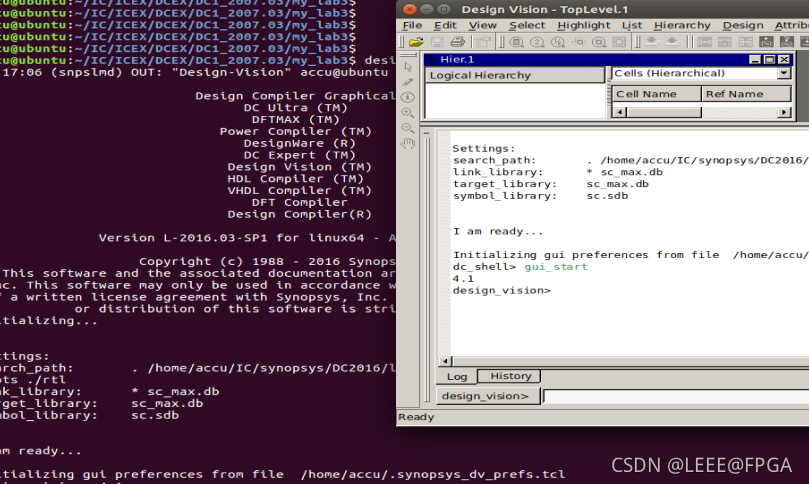The height and width of the screenshot is (484, 809).
Task: Click the full view icon before hierarchy arrows
Action: point(619,42)
